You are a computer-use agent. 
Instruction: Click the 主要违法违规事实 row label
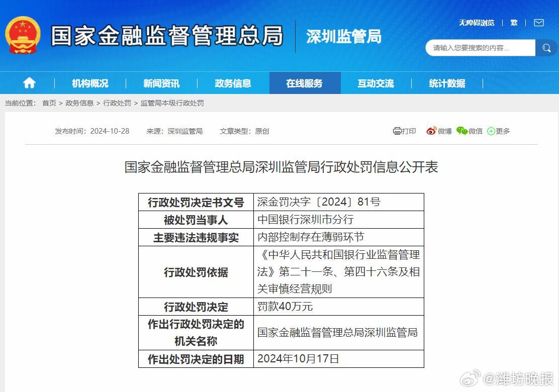point(196,237)
